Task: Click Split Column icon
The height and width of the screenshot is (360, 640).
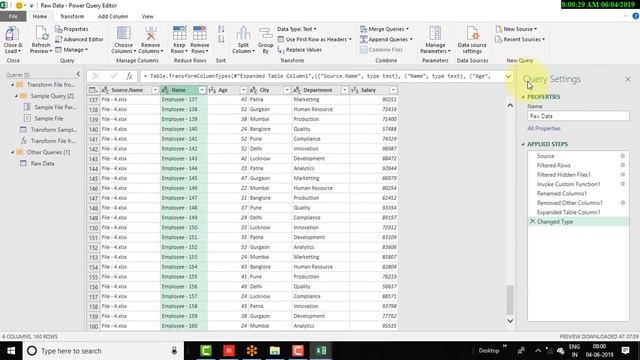Action: pyautogui.click(x=243, y=33)
